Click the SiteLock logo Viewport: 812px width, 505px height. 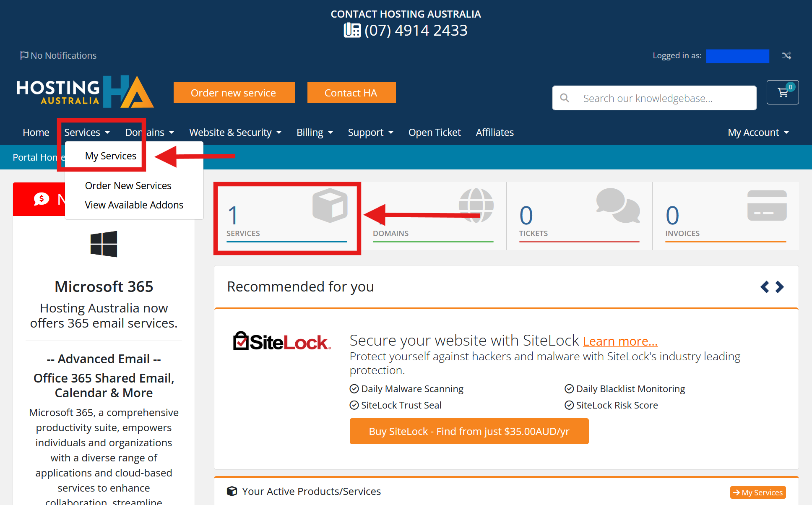[282, 341]
